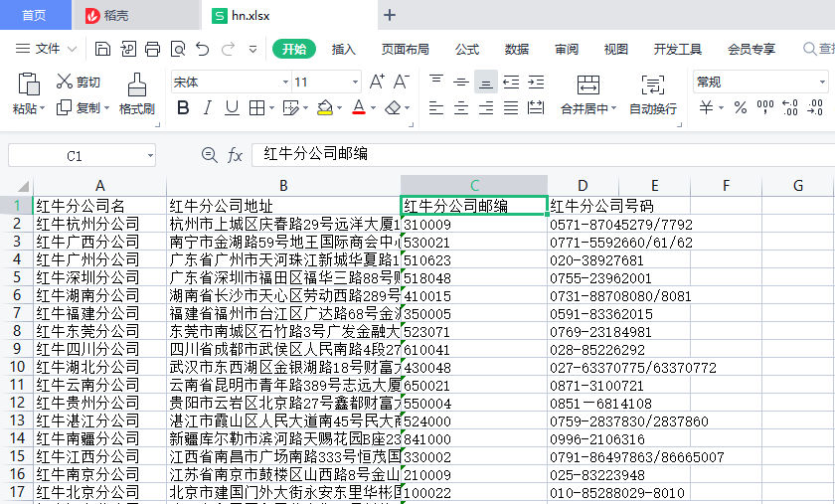Apply cell borders icon
This screenshot has height=504, width=835.
tap(257, 107)
